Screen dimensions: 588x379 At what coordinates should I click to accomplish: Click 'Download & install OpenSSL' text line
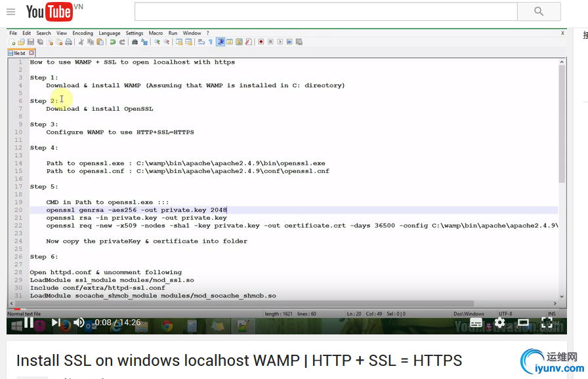tap(100, 109)
